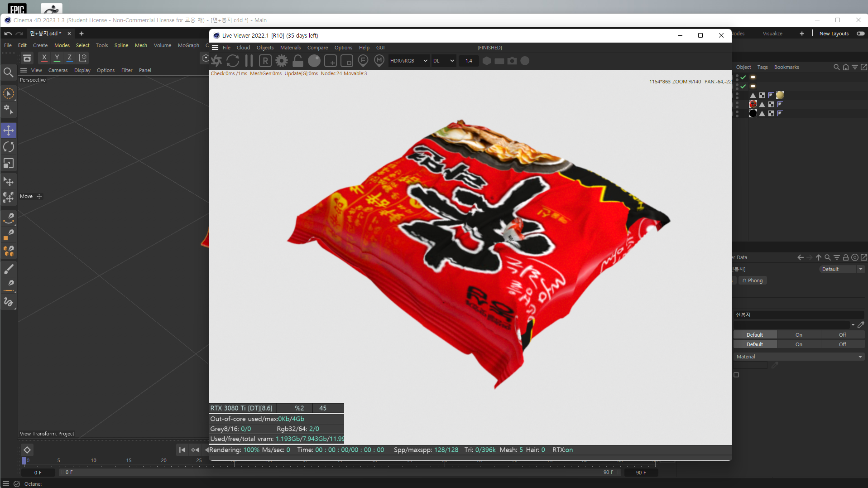Go to start of timeline
Screen dimensions: 868x488
click(182, 450)
